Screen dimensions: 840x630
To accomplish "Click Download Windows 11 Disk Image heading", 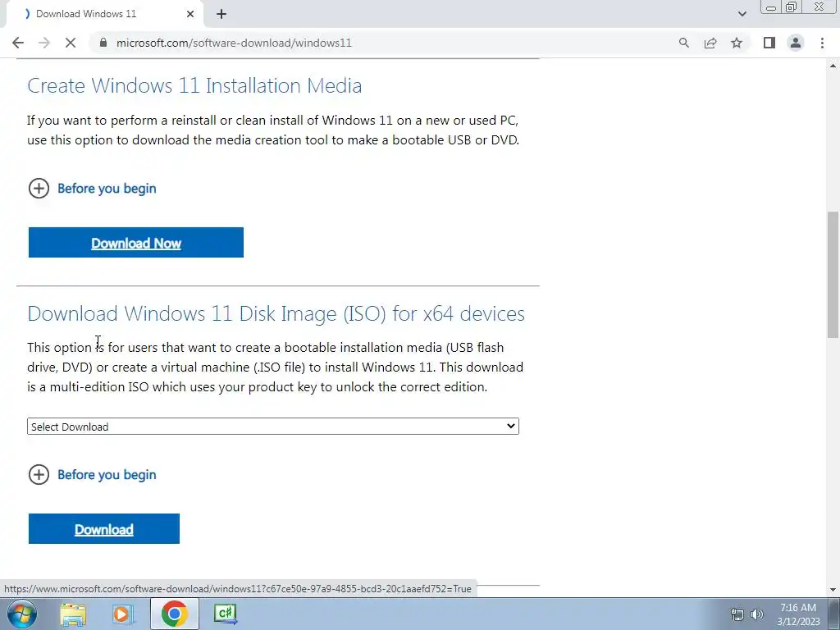I will click(x=276, y=314).
